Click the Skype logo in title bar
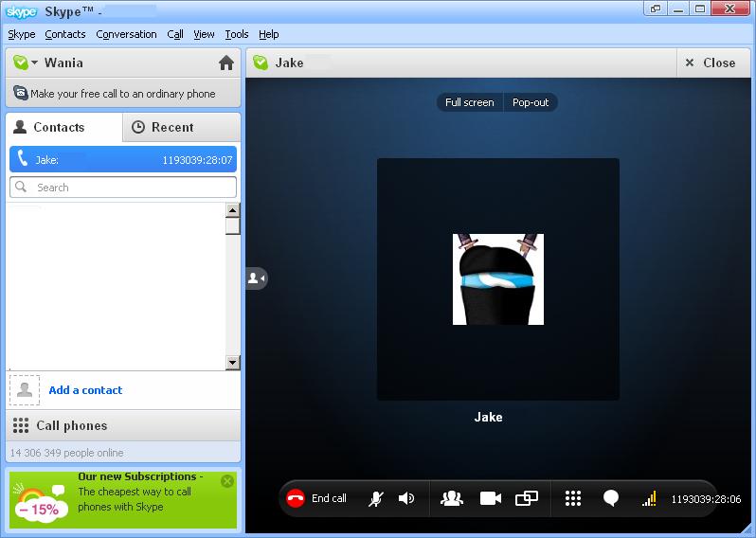The image size is (756, 538). click(x=21, y=11)
